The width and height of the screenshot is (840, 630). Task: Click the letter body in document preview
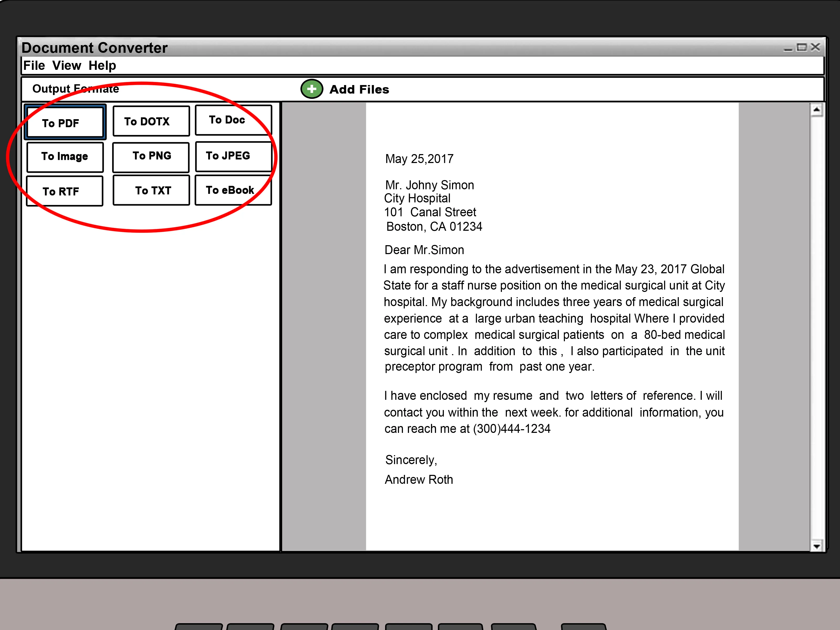pos(553,318)
